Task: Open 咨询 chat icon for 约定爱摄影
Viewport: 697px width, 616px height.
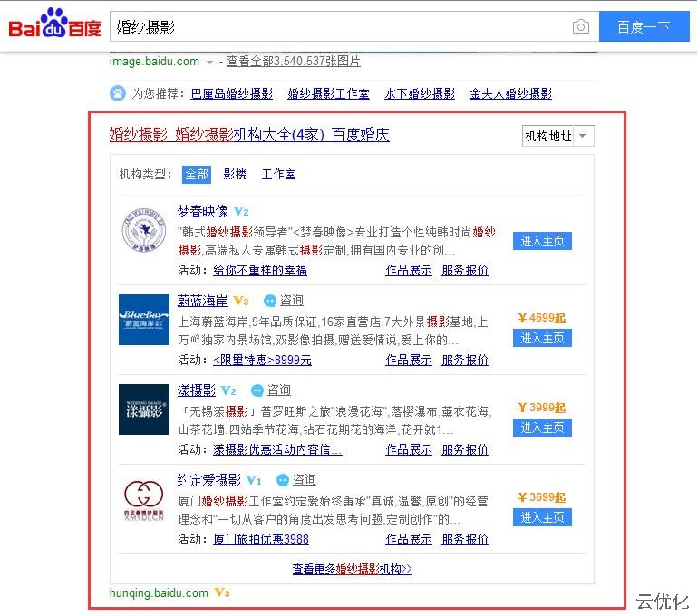Action: (x=282, y=480)
